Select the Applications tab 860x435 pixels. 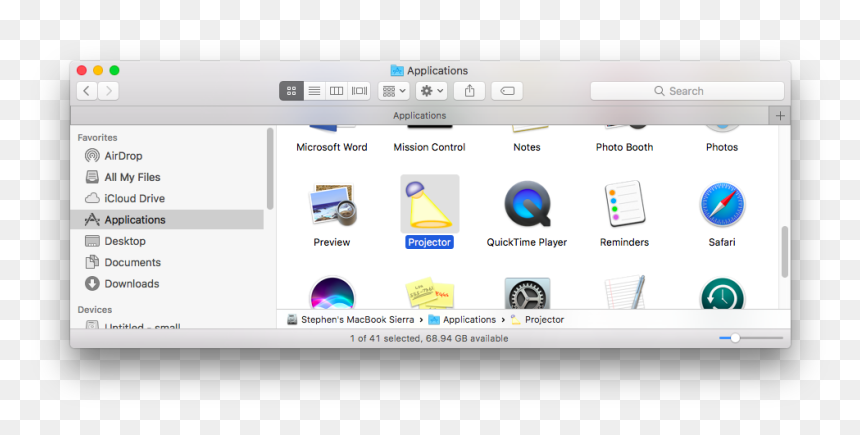coord(420,115)
